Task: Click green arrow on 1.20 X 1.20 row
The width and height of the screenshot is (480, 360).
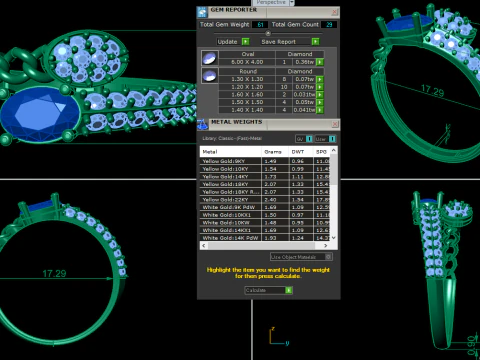Action: pos(320,87)
